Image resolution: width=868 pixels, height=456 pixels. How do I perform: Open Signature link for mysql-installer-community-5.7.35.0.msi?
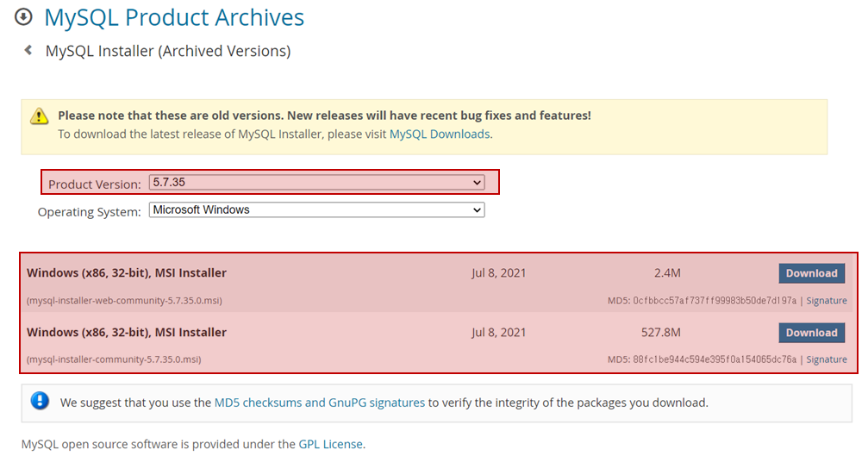coord(827,359)
